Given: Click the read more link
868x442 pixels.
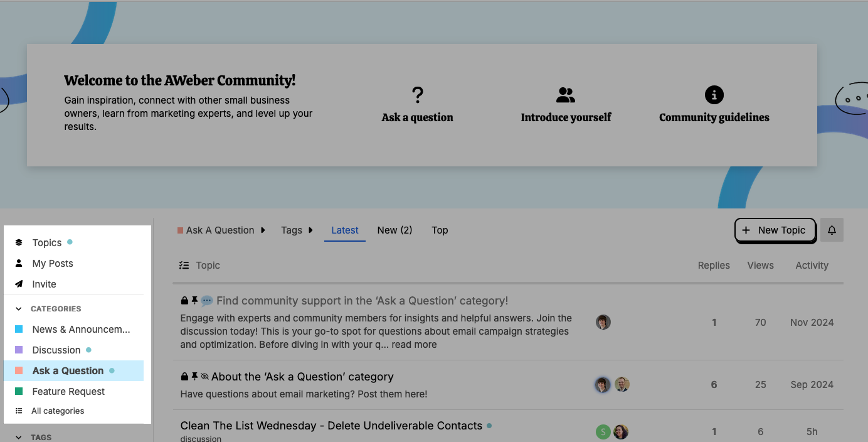Looking at the screenshot, I should [413, 344].
